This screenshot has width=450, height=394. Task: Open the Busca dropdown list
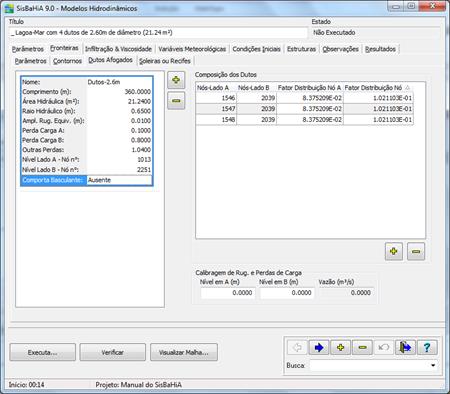(x=433, y=365)
